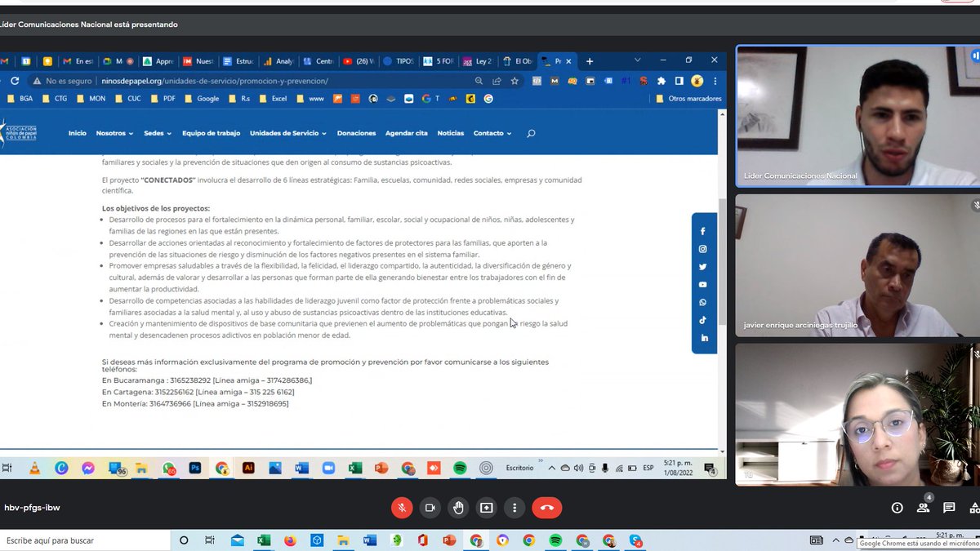Expand the Sedes dropdown menu

click(158, 133)
